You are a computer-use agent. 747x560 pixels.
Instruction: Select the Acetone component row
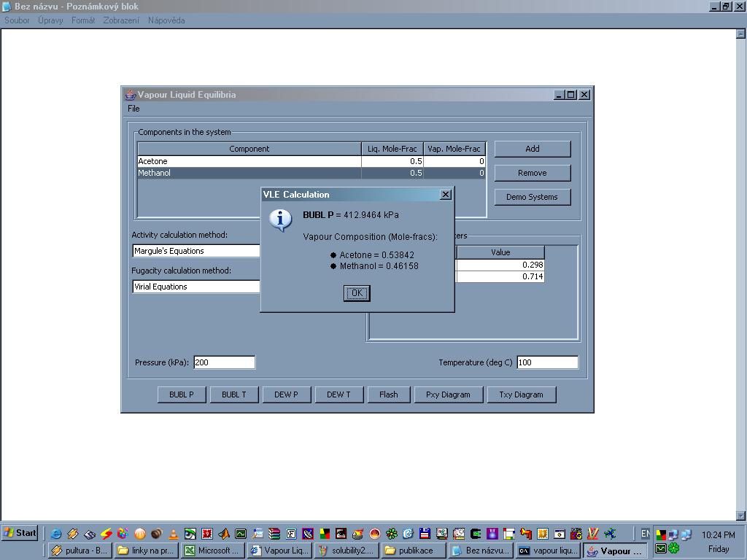311,161
